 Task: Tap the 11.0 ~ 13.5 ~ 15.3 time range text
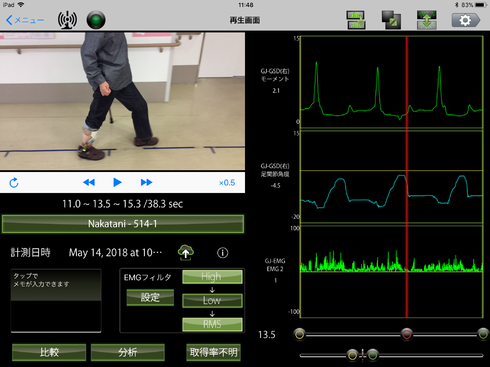122,204
